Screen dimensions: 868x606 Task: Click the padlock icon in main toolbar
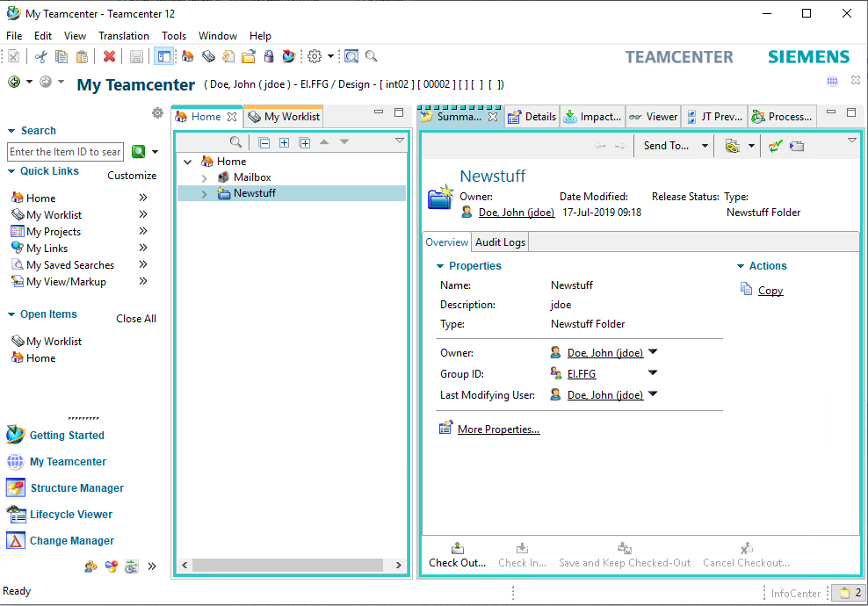point(269,56)
